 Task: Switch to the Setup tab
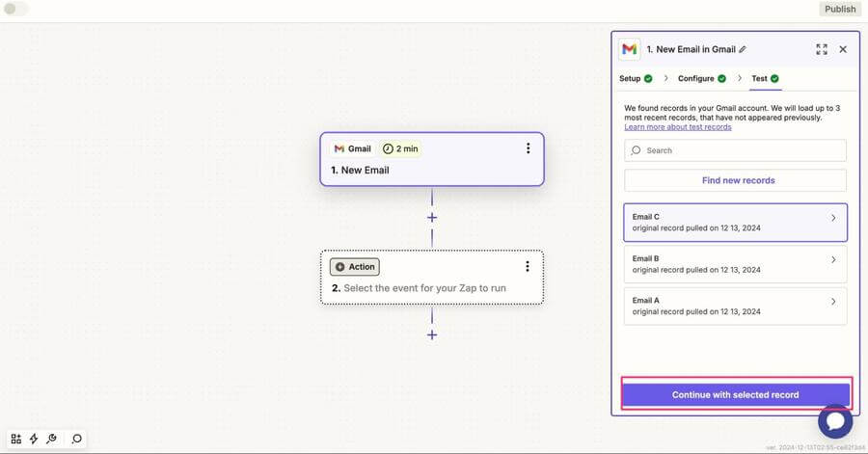pos(636,78)
